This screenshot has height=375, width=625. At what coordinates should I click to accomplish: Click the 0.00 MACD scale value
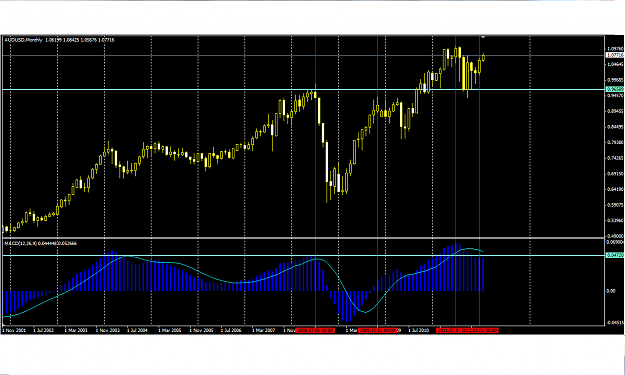611,291
